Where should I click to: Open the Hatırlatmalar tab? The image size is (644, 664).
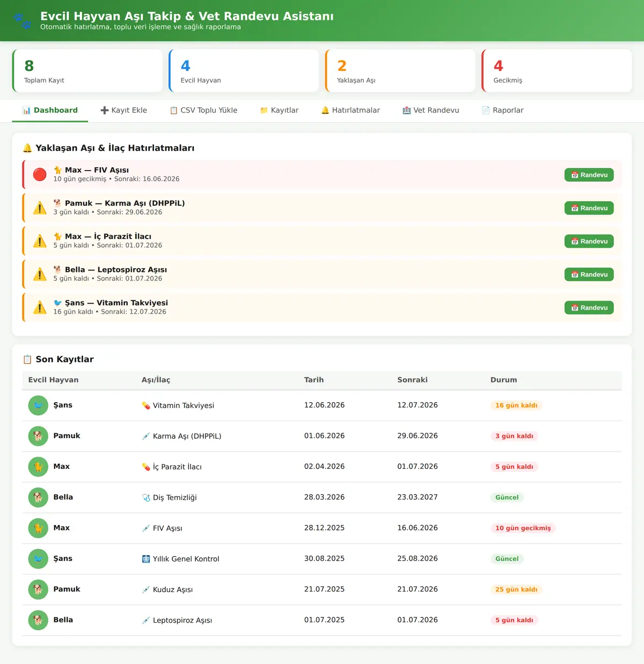click(x=350, y=110)
